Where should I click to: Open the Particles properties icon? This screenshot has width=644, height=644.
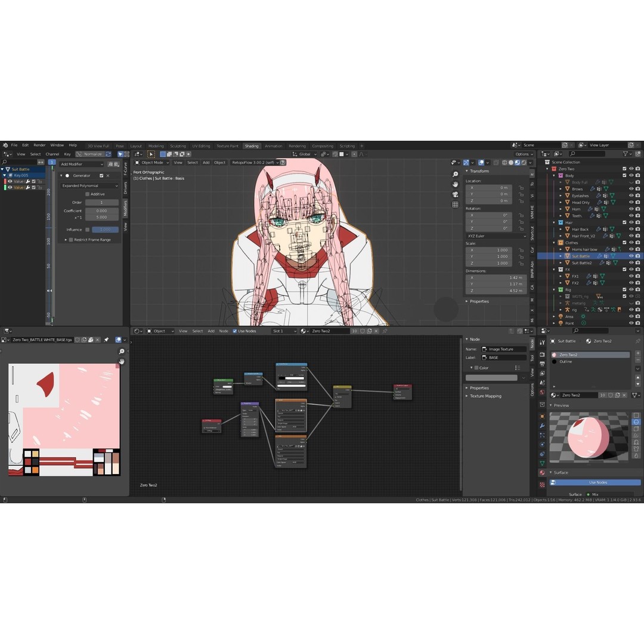(542, 435)
